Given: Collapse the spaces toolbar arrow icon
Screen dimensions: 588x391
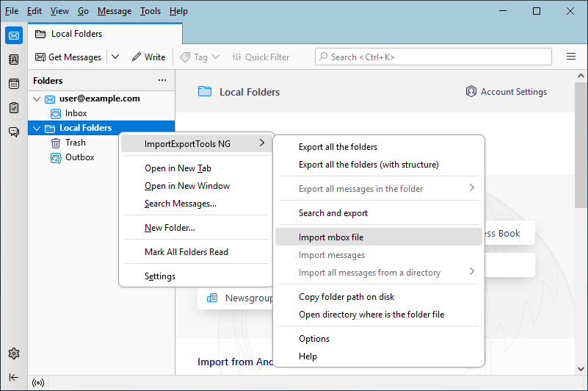Looking at the screenshot, I should click(x=14, y=377).
